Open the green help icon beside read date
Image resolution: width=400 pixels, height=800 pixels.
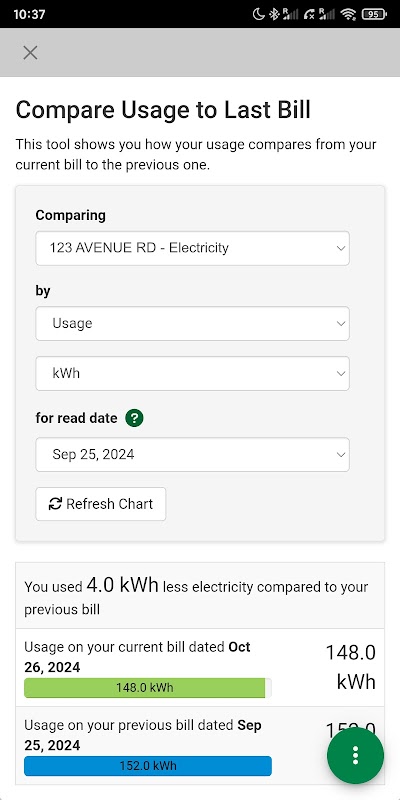(134, 418)
